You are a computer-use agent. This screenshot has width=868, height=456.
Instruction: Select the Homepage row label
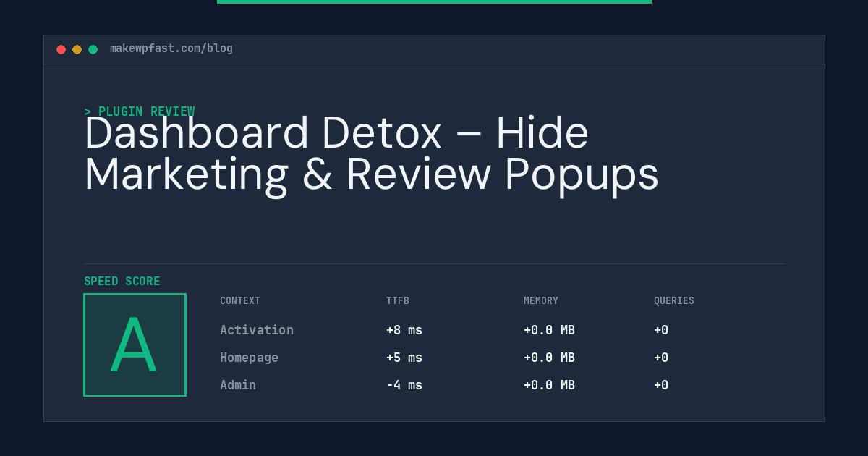point(249,358)
